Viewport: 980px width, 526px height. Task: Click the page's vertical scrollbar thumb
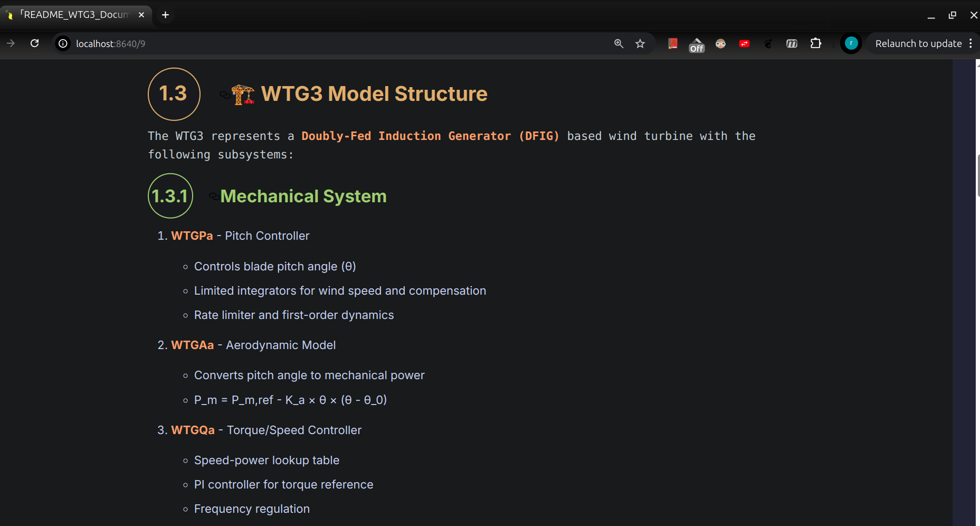click(978, 176)
